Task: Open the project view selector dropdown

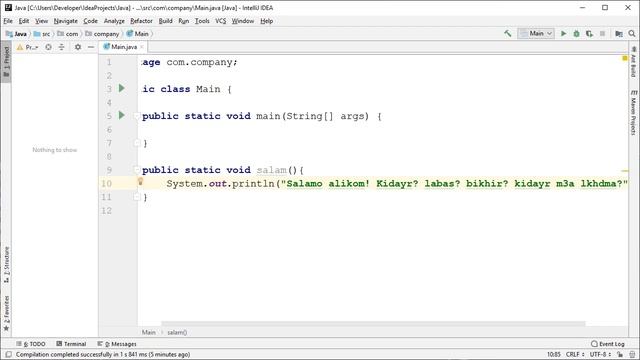Action: click(x=27, y=47)
